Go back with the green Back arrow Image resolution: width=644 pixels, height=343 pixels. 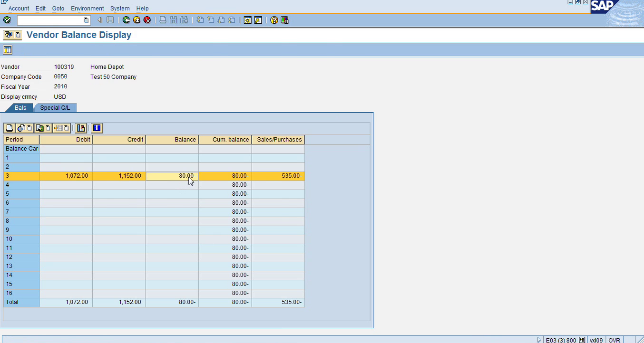click(126, 20)
